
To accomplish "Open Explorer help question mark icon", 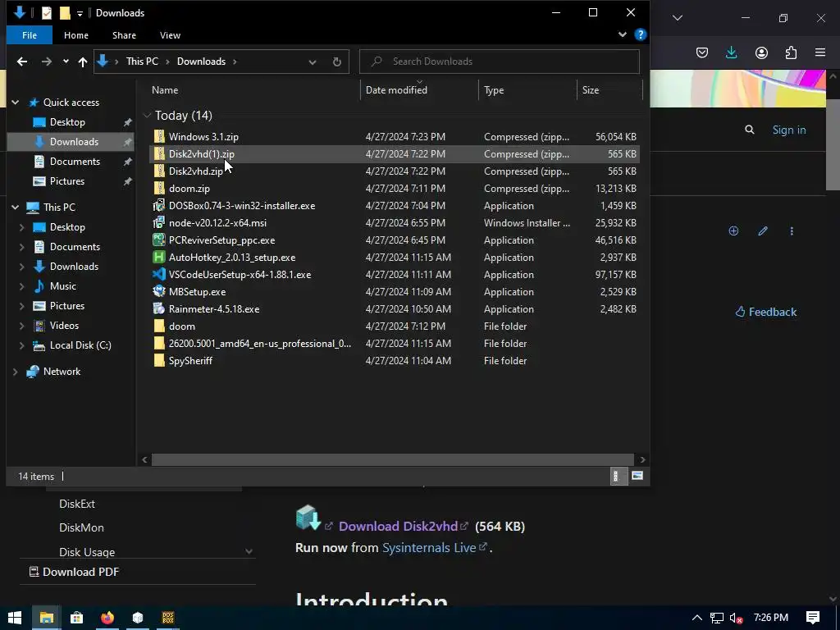I will pos(640,34).
